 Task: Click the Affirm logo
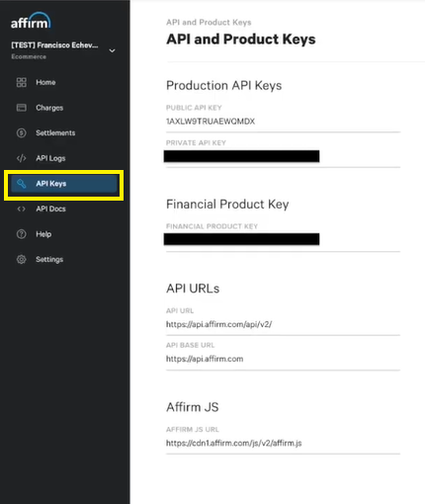(31, 21)
